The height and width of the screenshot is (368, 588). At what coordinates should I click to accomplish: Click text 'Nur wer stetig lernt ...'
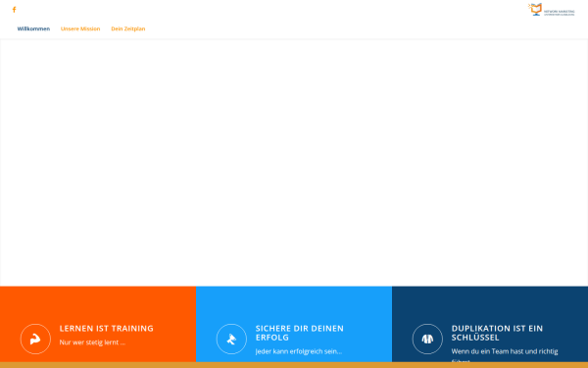pyautogui.click(x=92, y=342)
